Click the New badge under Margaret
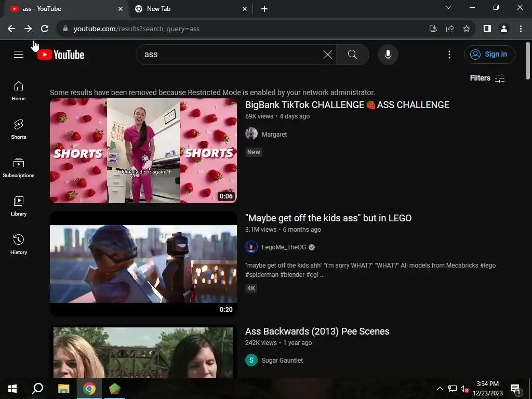Screen dimensions: 532x399 pyautogui.click(x=254, y=152)
